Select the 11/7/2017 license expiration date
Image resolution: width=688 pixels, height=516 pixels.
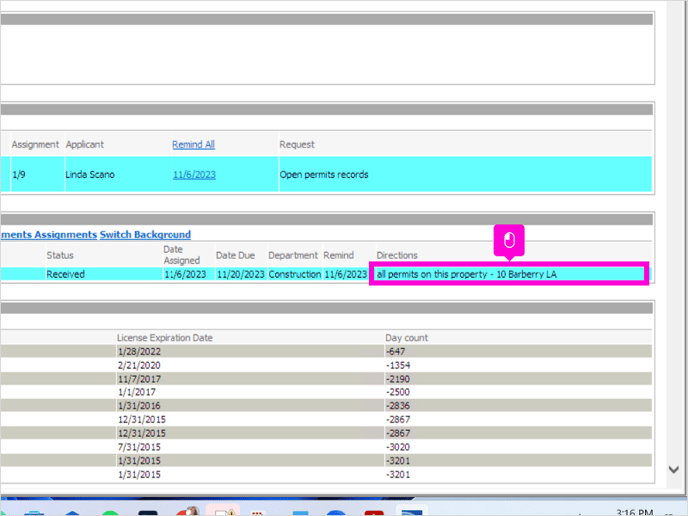(x=139, y=379)
